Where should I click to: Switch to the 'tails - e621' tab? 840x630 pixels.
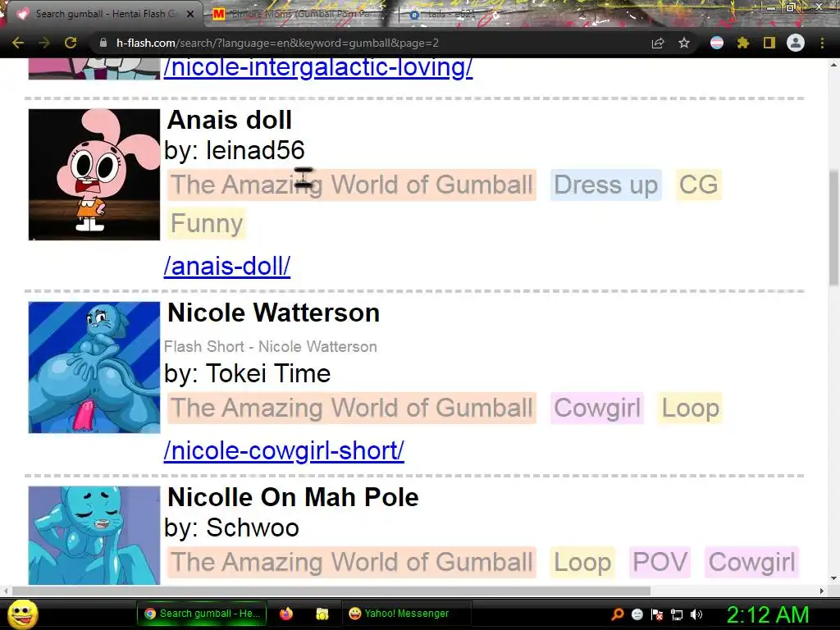pos(450,15)
